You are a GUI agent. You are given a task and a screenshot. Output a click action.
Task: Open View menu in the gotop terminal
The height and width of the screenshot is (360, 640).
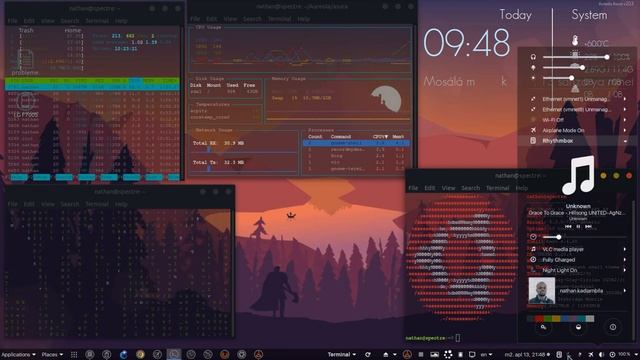(230, 19)
